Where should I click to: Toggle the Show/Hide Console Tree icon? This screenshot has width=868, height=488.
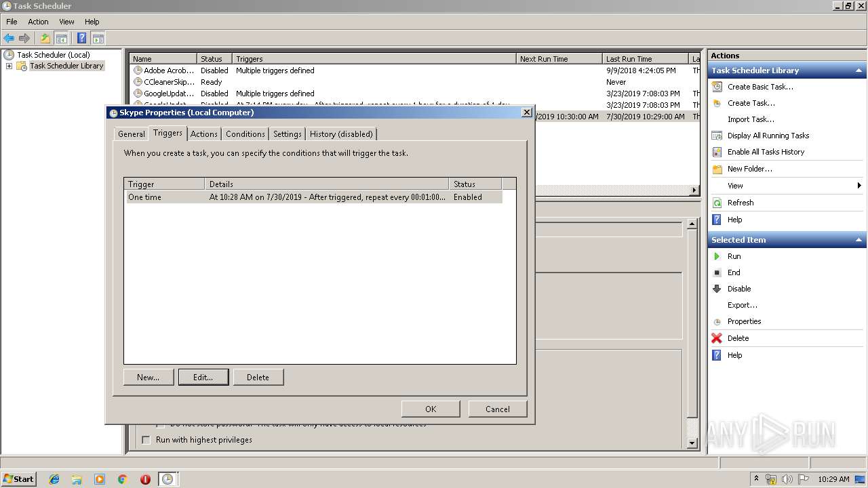61,39
